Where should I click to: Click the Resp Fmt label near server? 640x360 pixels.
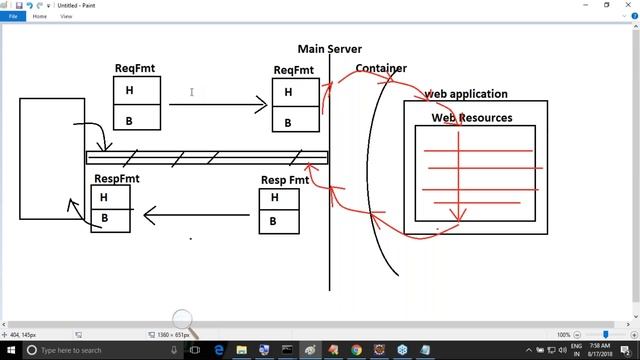coord(285,180)
